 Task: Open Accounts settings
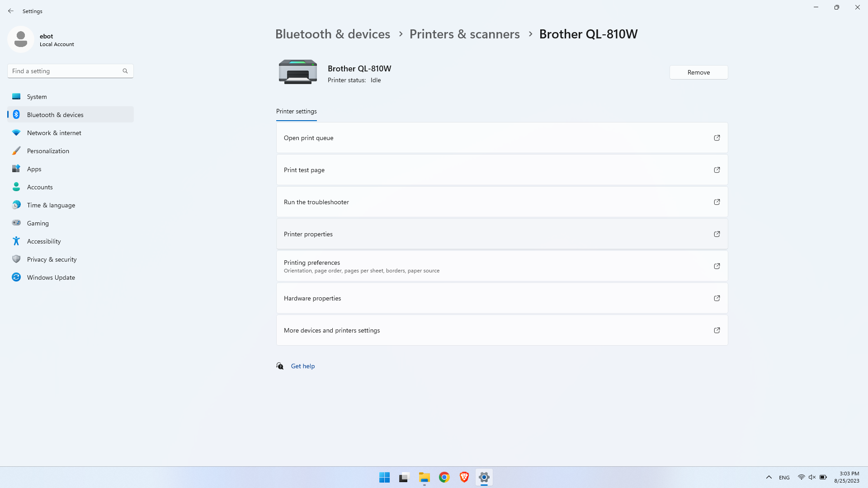(x=70, y=187)
